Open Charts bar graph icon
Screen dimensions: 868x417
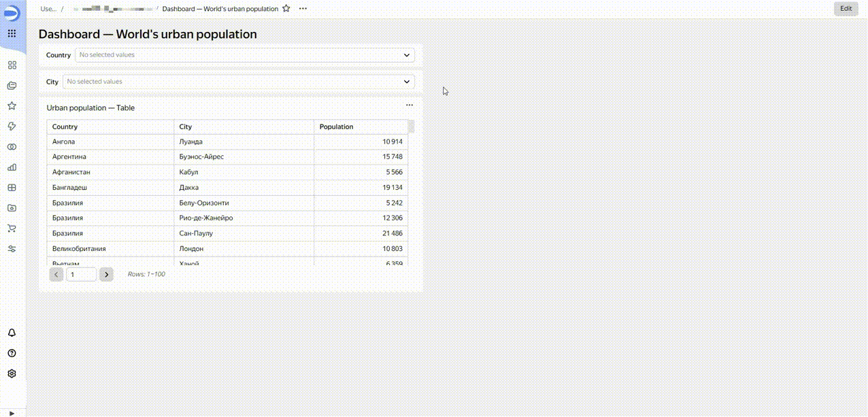12,167
